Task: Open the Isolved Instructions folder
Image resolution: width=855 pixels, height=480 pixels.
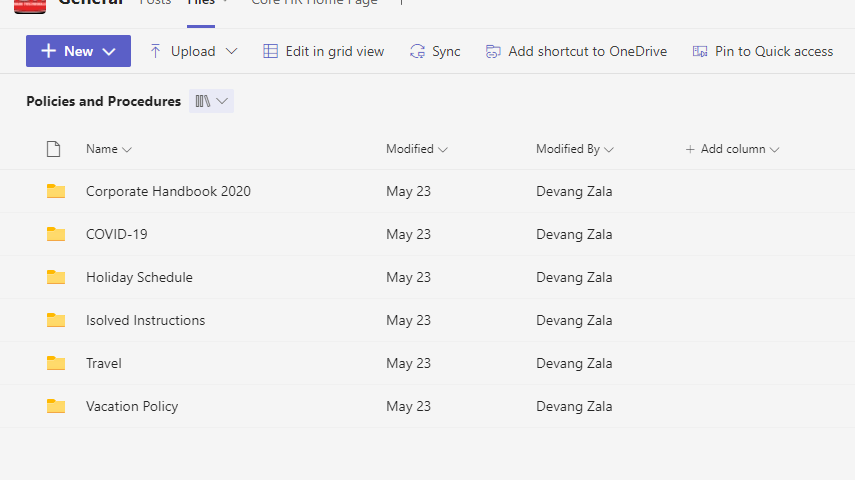Action: [x=145, y=320]
